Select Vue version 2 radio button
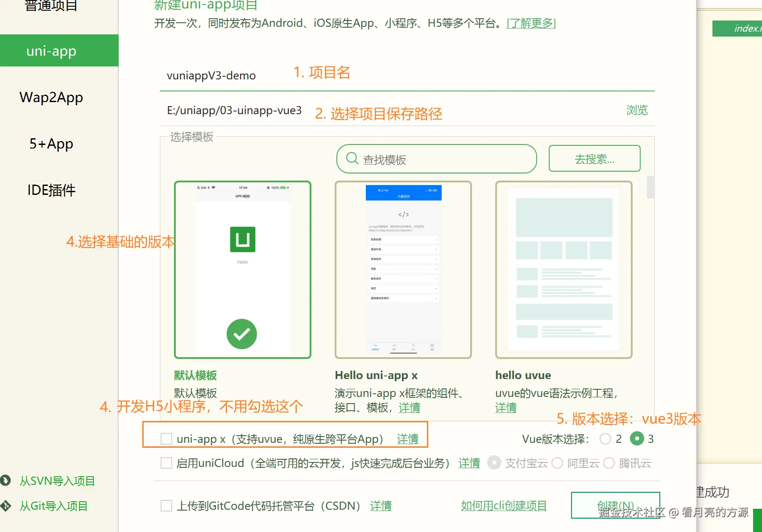This screenshot has width=762, height=532. point(605,439)
